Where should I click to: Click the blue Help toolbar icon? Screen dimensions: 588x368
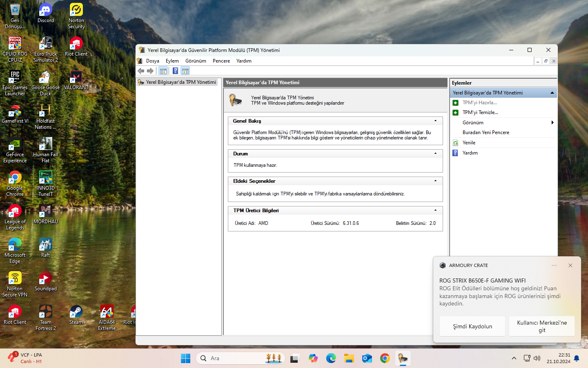[175, 71]
